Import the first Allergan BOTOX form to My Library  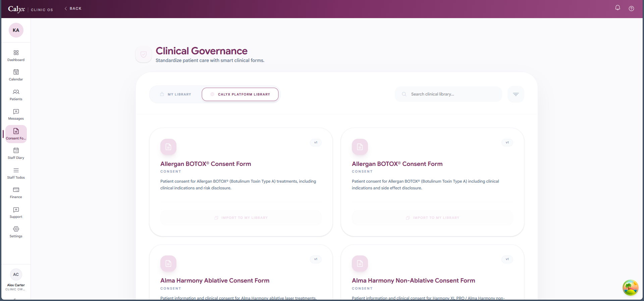241,218
